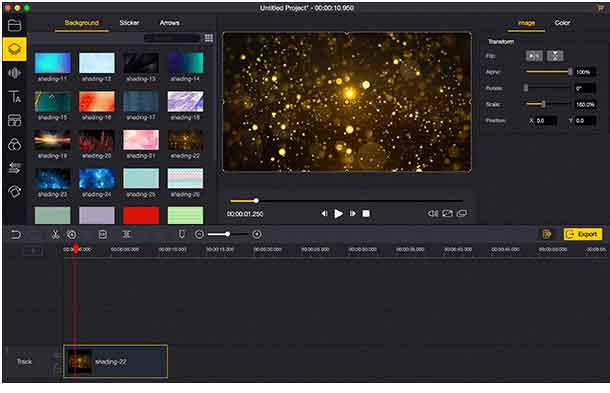The width and height of the screenshot is (610, 393).
Task: Click the preview playback progress bar
Action: (346, 201)
